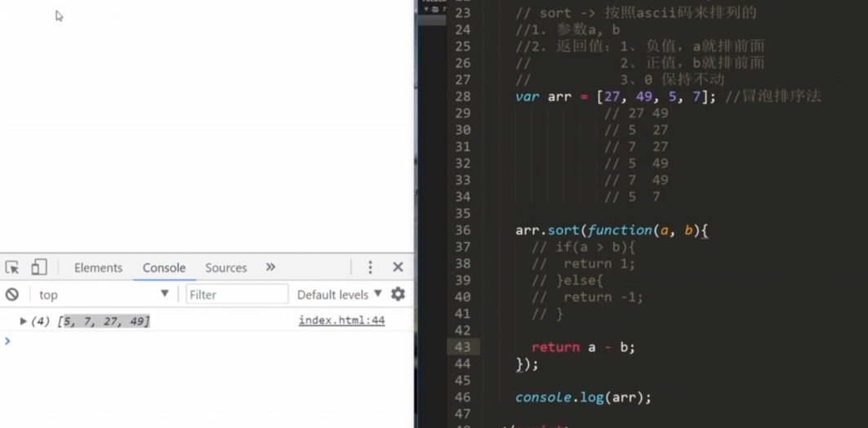
Task: Open the index.html:44 source link
Action: [x=341, y=320]
